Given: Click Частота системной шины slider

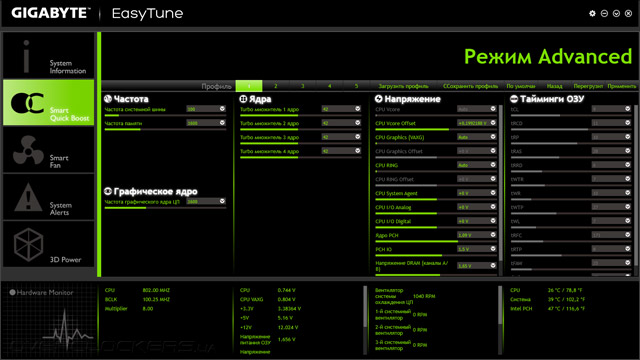Looking at the screenshot, I should [x=165, y=116].
